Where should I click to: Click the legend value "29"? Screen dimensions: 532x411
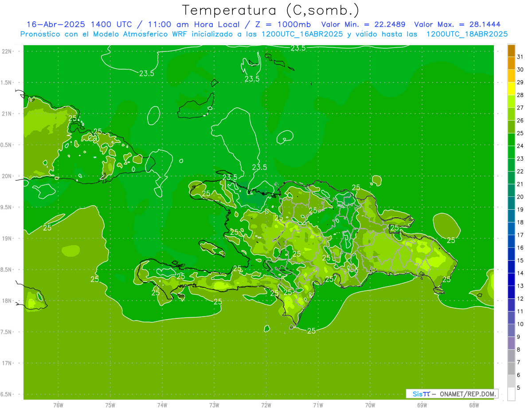point(520,82)
